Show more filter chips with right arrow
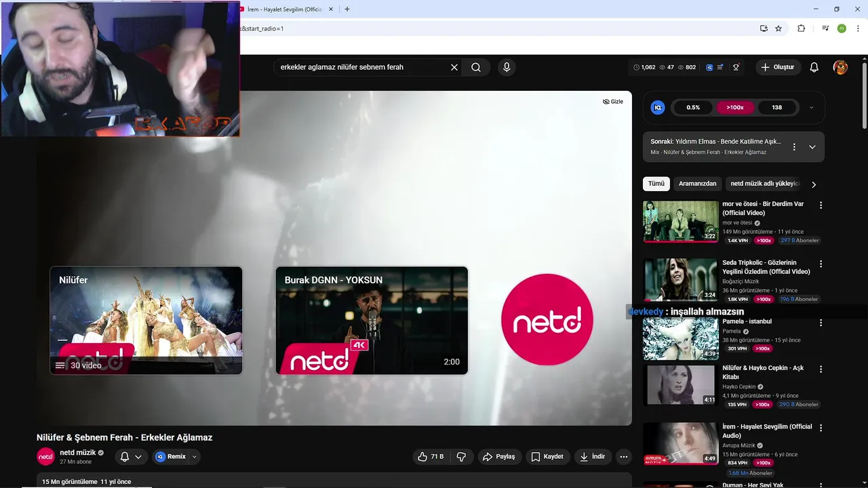The height and width of the screenshot is (488, 868). pos(814,184)
